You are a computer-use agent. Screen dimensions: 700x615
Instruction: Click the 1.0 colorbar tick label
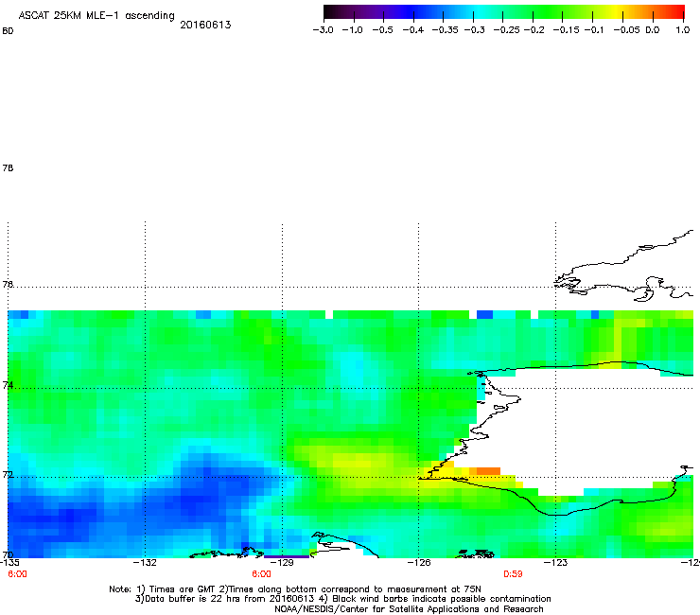tap(683, 30)
